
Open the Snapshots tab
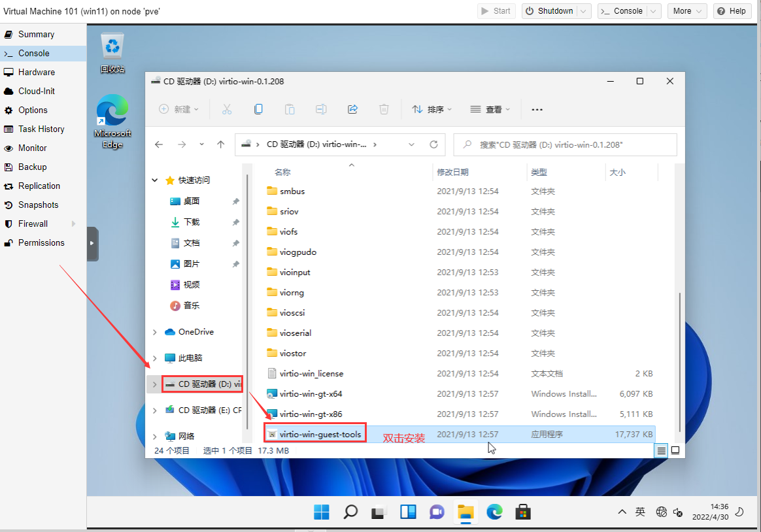[43, 205]
